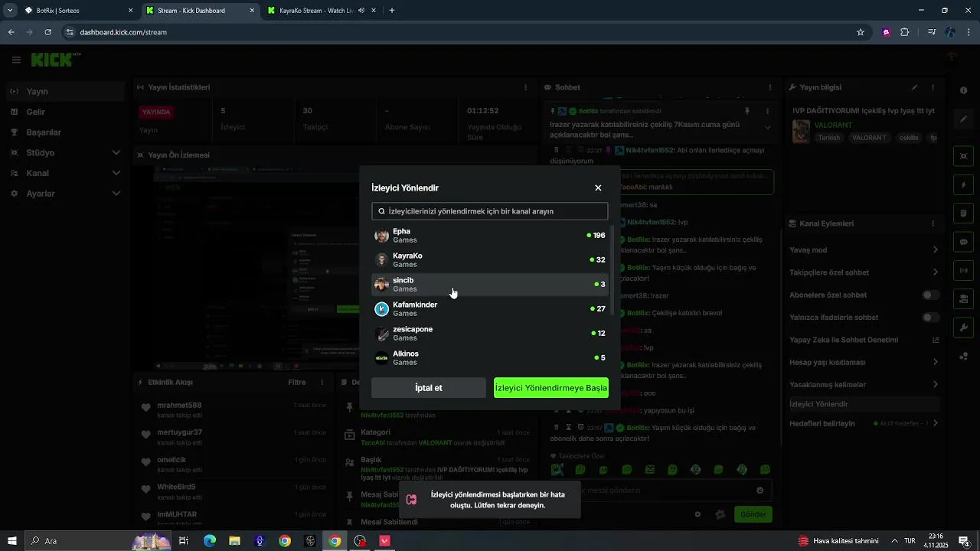Viewport: 980px width, 551px height.
Task: Open File Explorer from the taskbar
Action: [x=234, y=541]
